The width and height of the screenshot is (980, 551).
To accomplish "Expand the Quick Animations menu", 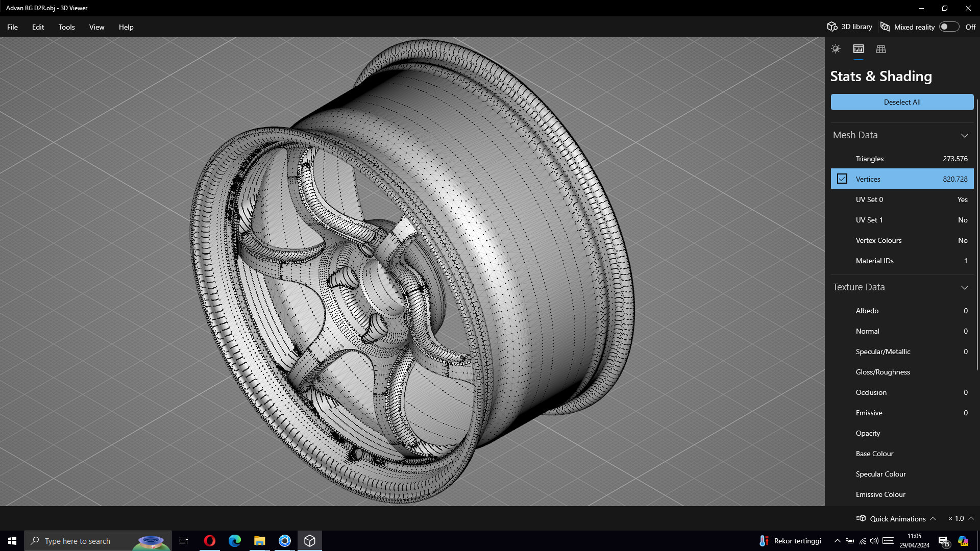I will (933, 518).
